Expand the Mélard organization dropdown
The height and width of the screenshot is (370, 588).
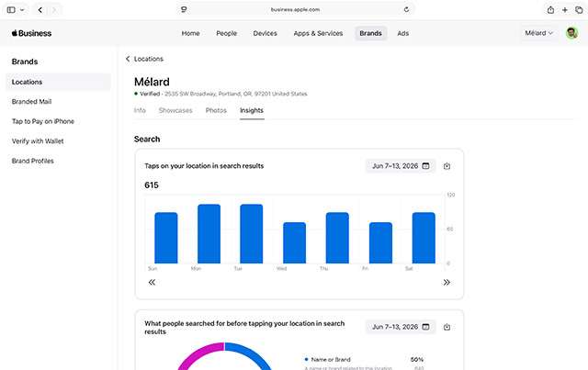539,33
